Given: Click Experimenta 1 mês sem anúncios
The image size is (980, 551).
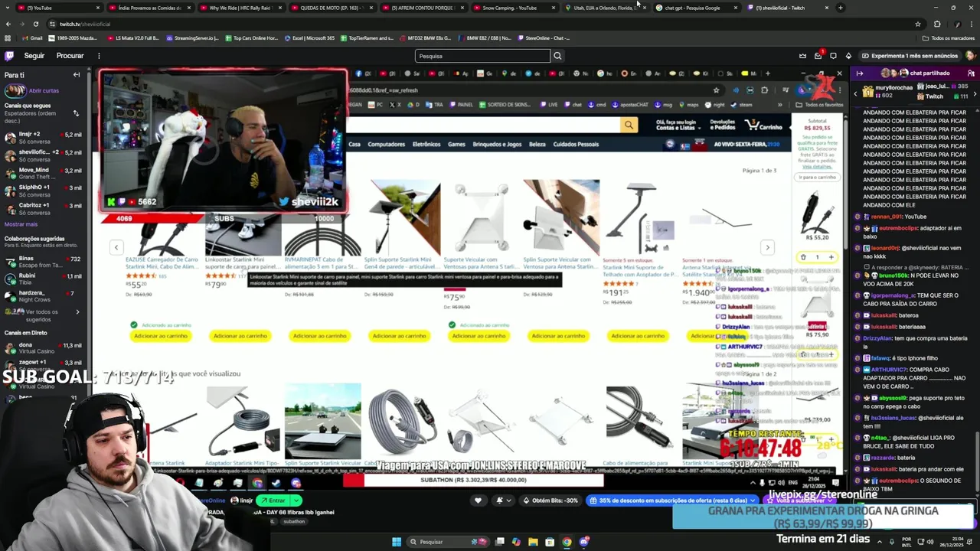Looking at the screenshot, I should [909, 56].
